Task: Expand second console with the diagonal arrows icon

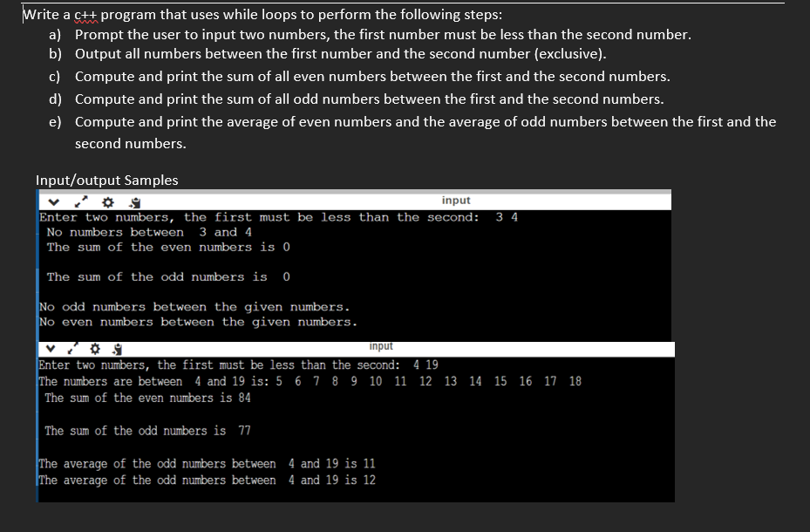Action: click(72, 349)
